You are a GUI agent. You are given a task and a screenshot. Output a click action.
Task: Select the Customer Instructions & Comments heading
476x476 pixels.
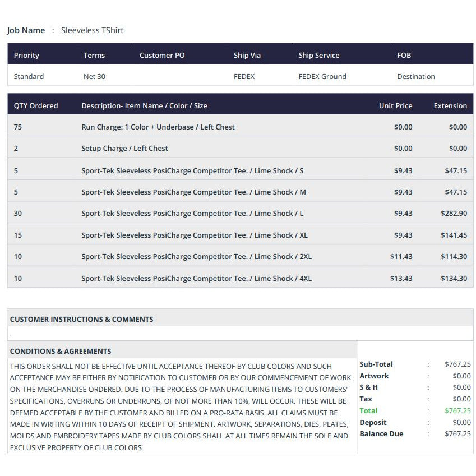pyautogui.click(x=81, y=320)
